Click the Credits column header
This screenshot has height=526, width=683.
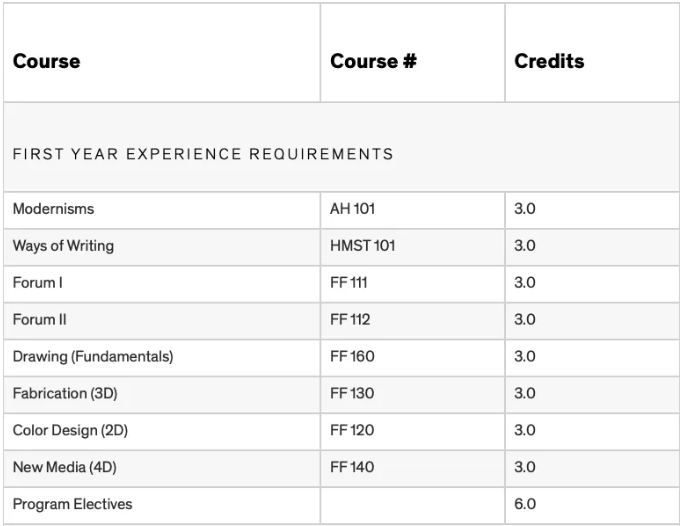549,61
